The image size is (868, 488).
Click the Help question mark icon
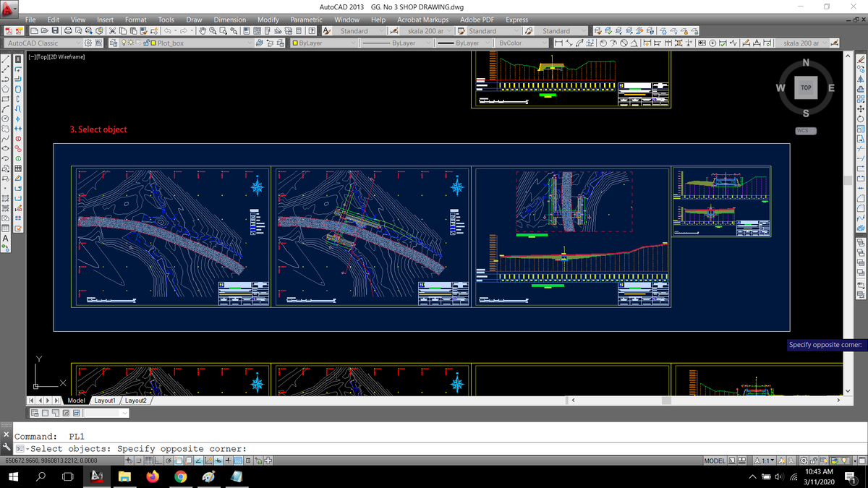pyautogui.click(x=311, y=31)
